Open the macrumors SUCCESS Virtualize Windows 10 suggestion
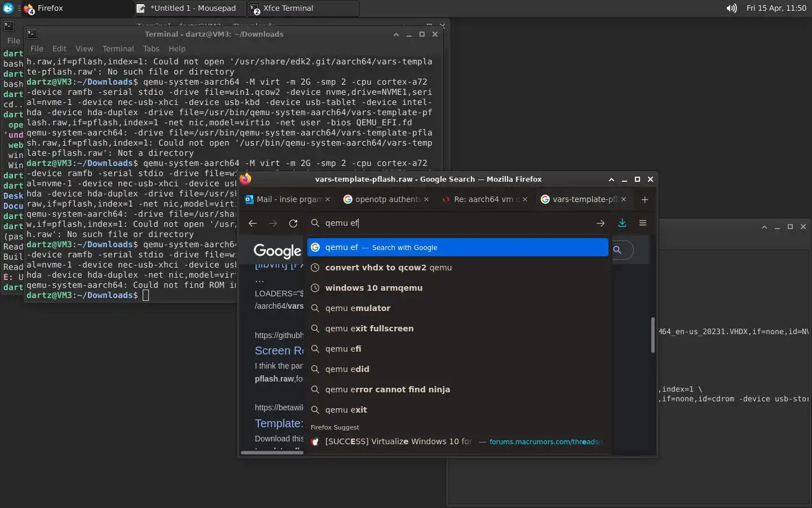Screen dimensions: 812x508 (x=458, y=441)
